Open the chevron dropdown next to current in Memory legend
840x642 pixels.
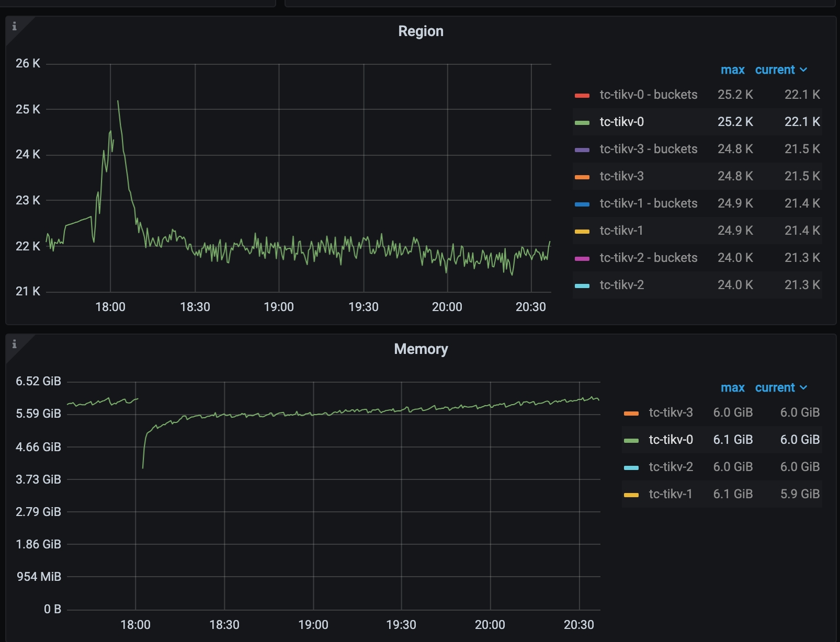click(x=804, y=388)
